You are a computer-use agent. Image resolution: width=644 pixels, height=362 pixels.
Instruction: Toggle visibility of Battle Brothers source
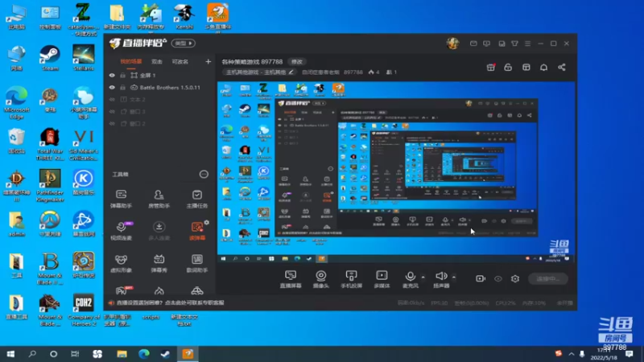(x=112, y=88)
